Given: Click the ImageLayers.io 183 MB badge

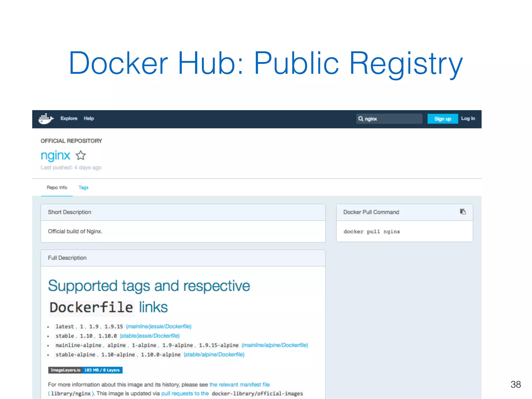Looking at the screenshot, I should 85,370.
